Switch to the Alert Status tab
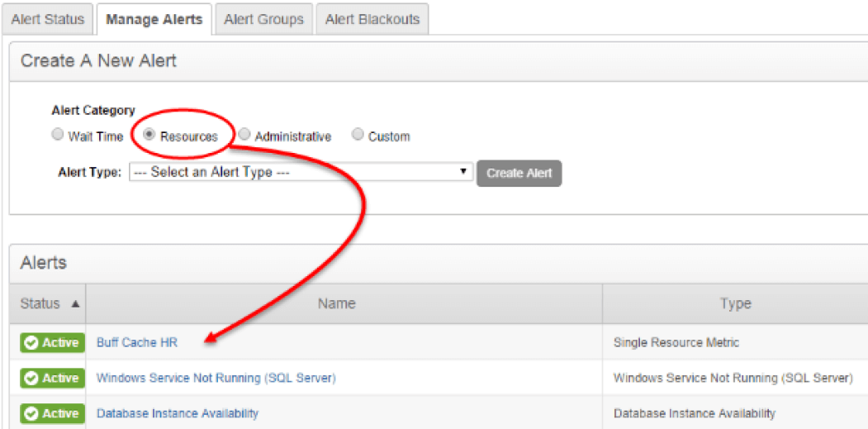Image resolution: width=868 pixels, height=429 pixels. click(x=48, y=19)
